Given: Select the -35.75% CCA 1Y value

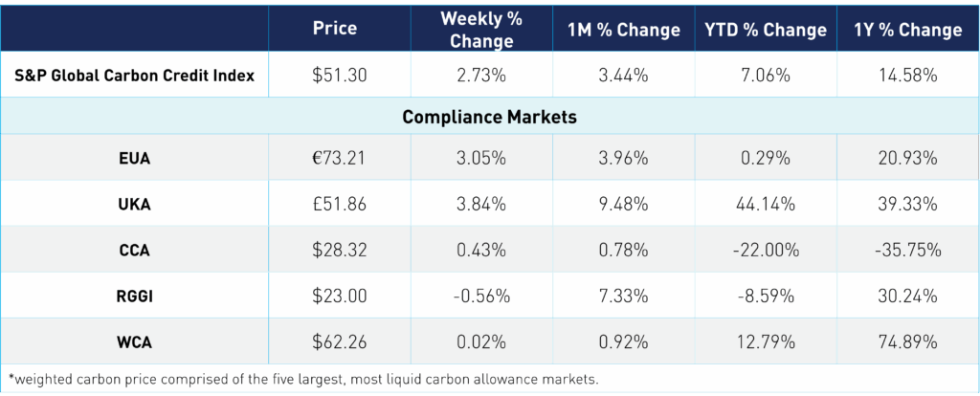Looking at the screenshot, I should pos(908,251).
